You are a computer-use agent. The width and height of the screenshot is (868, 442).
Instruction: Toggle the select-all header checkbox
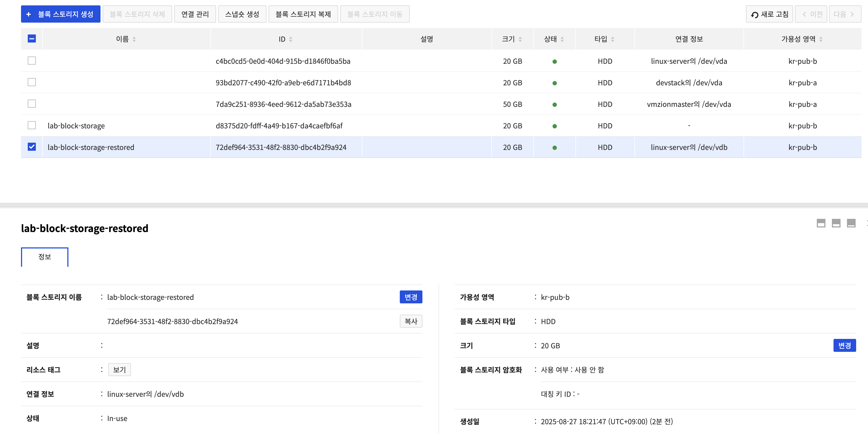32,39
